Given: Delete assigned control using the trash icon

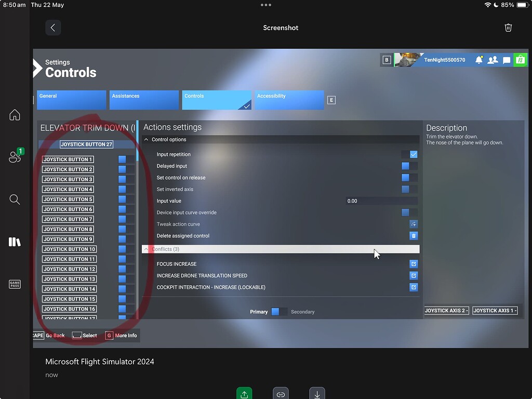Looking at the screenshot, I should 413,235.
